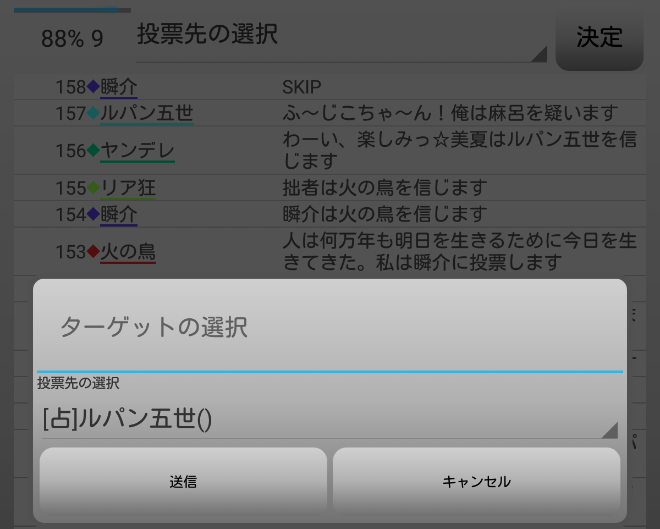Screen dimensions: 660x529
Task: Open the 火の鳥 player name link
Action: tap(128, 251)
